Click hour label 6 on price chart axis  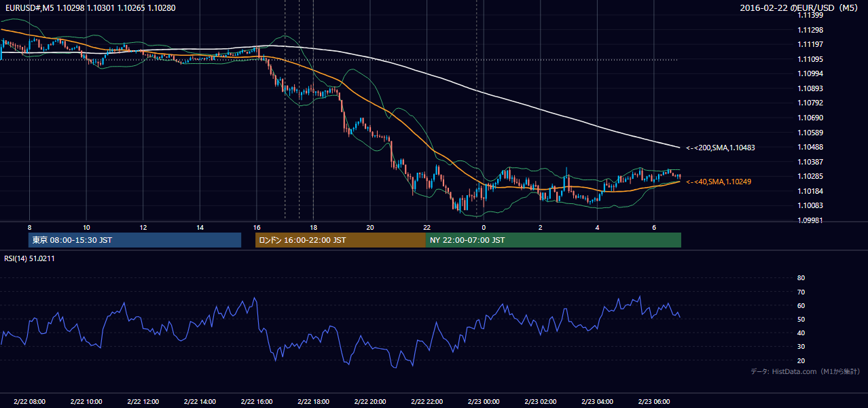653,227
